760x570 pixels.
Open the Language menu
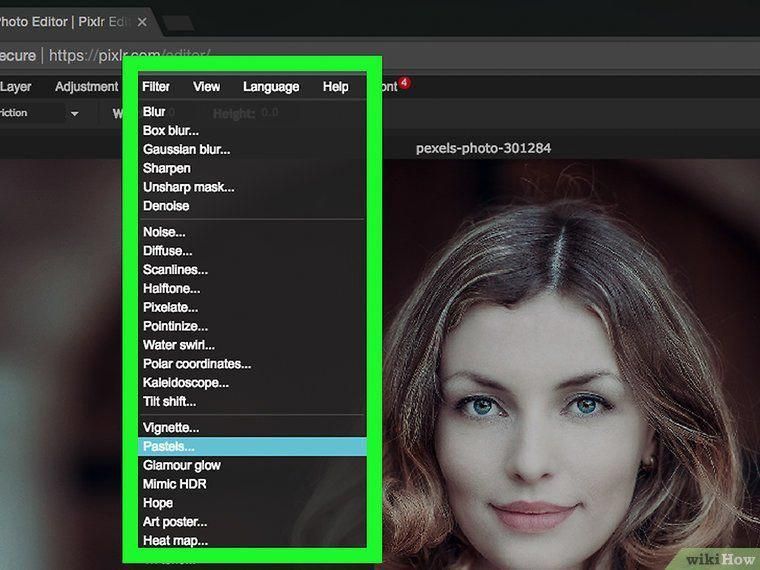[271, 87]
